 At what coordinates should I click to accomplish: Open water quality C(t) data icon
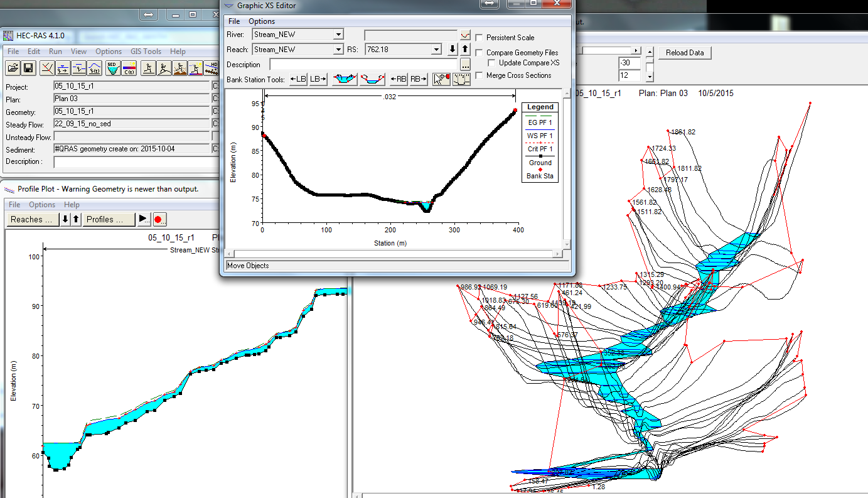click(129, 68)
